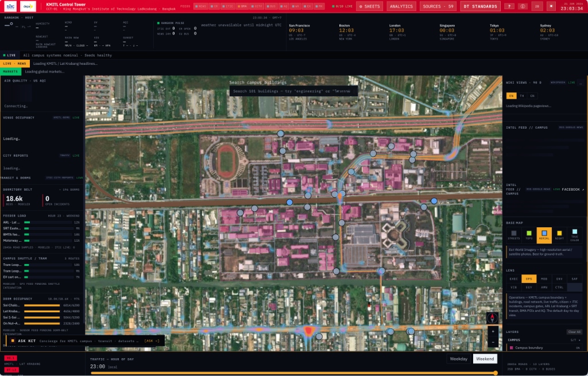
Task: Expand the Sources 59 panel
Action: click(438, 6)
